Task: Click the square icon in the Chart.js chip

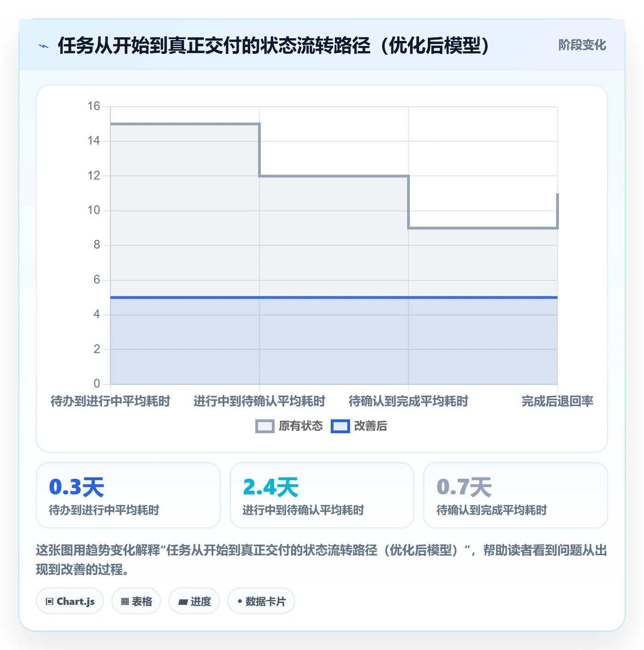Action: click(x=50, y=602)
